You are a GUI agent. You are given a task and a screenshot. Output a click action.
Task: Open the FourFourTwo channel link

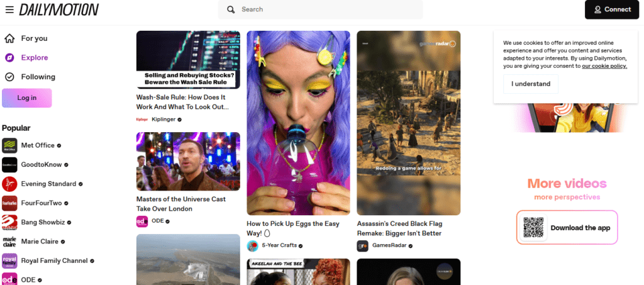click(42, 203)
